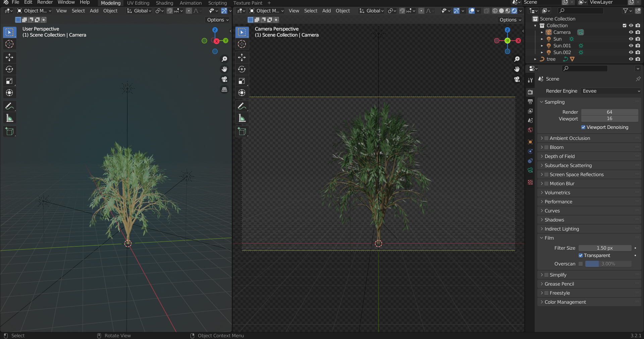Open the Render Engine dropdown
This screenshot has height=339, width=644.
pos(610,91)
